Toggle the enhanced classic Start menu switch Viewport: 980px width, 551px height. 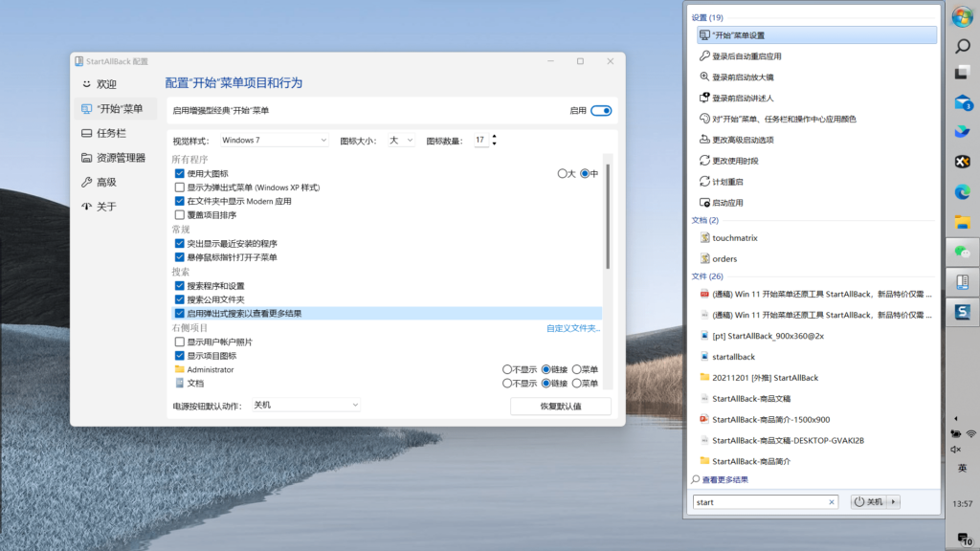[x=601, y=111]
